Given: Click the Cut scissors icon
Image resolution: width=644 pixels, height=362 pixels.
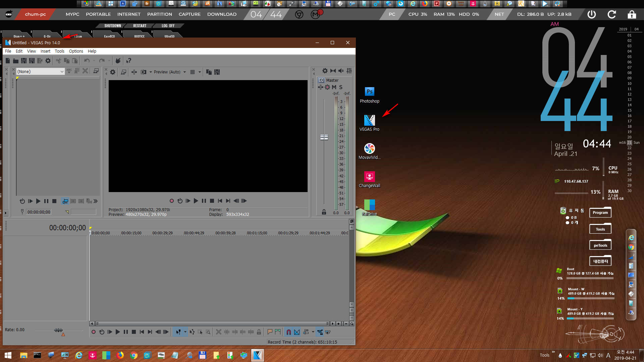Looking at the screenshot, I should click(58, 61).
